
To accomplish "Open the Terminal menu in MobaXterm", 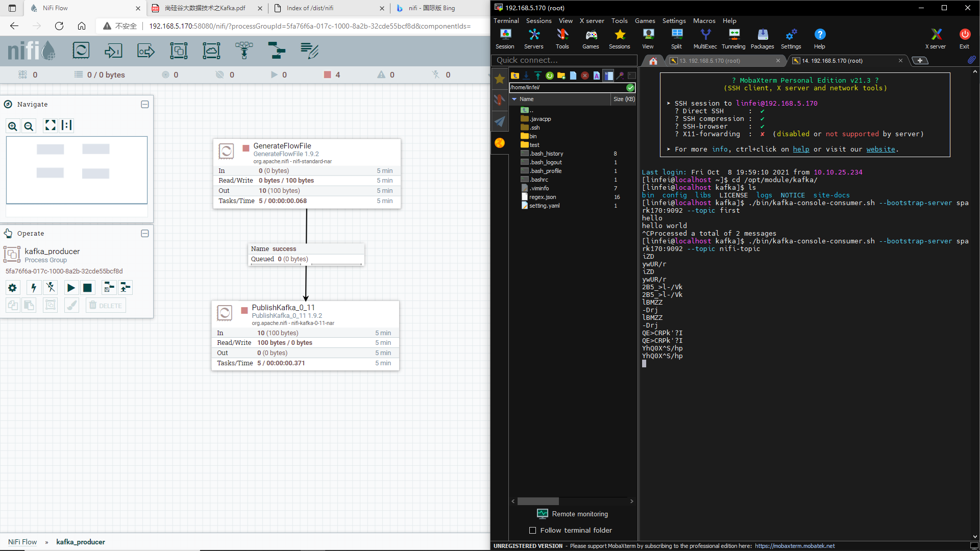I will pos(506,21).
